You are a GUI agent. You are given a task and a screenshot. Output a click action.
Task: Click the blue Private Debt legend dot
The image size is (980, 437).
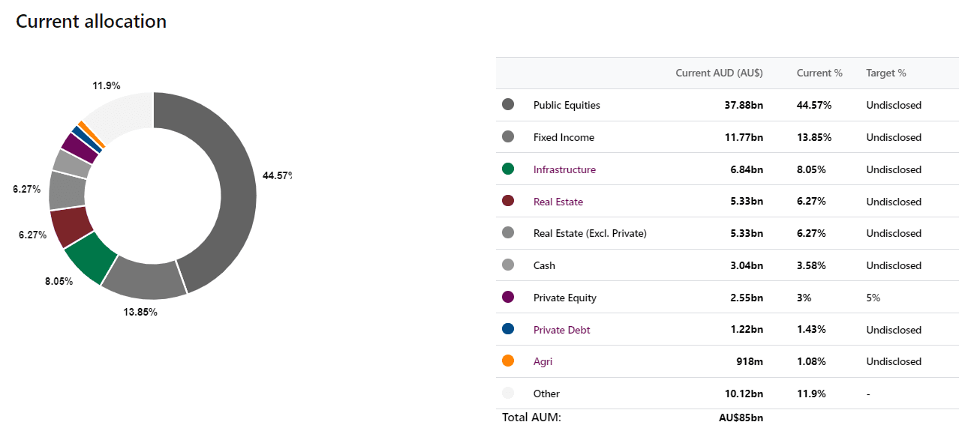point(508,330)
